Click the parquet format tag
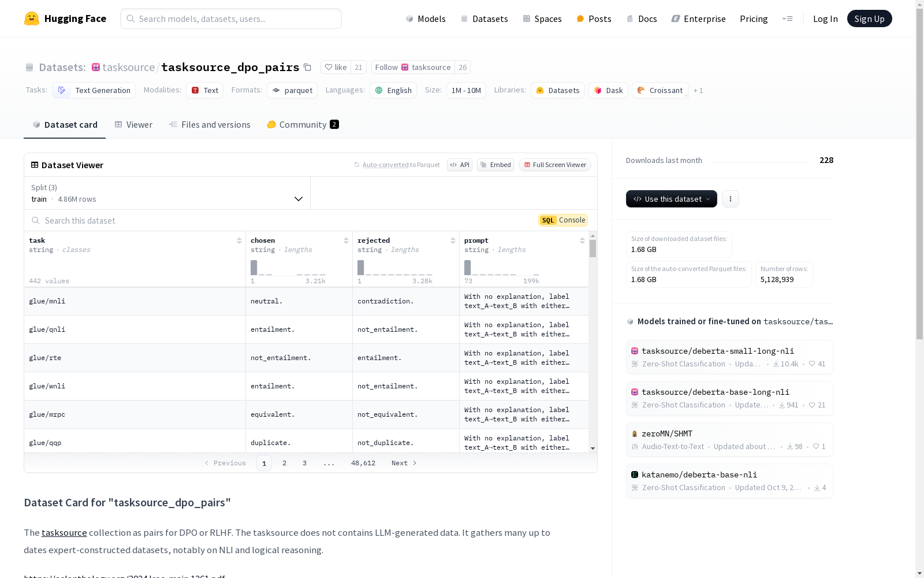The height and width of the screenshot is (578, 924). [x=292, y=90]
